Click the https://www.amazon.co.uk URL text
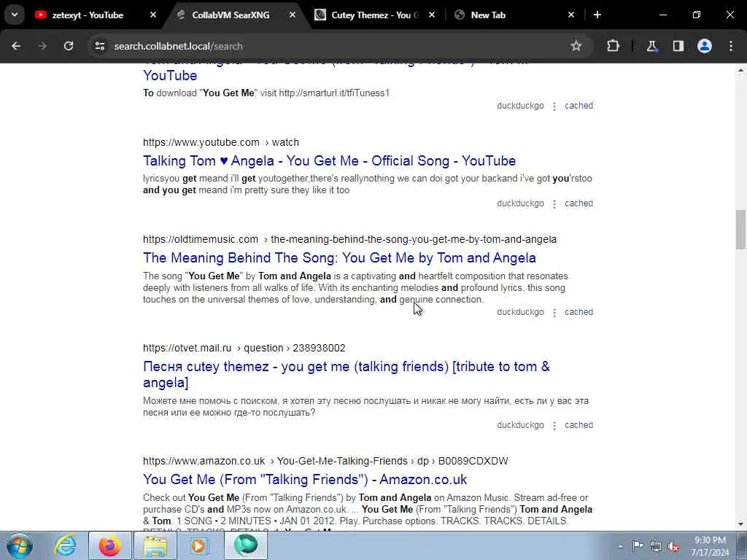 (x=204, y=461)
